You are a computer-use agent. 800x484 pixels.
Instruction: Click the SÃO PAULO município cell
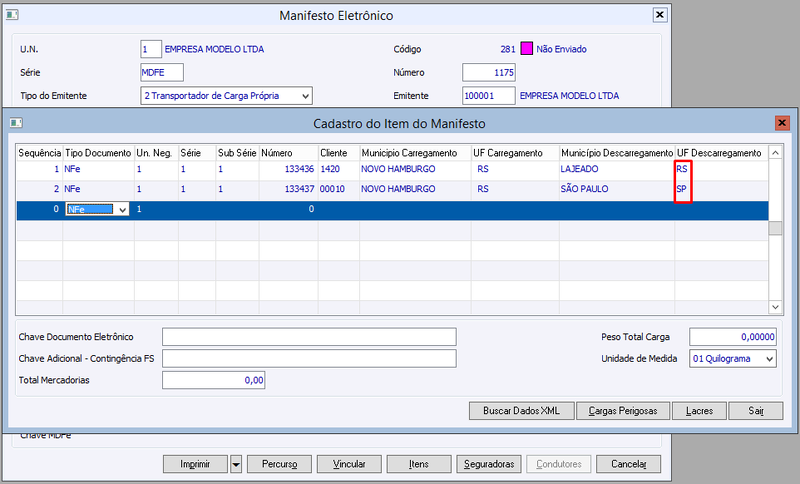pos(617,189)
